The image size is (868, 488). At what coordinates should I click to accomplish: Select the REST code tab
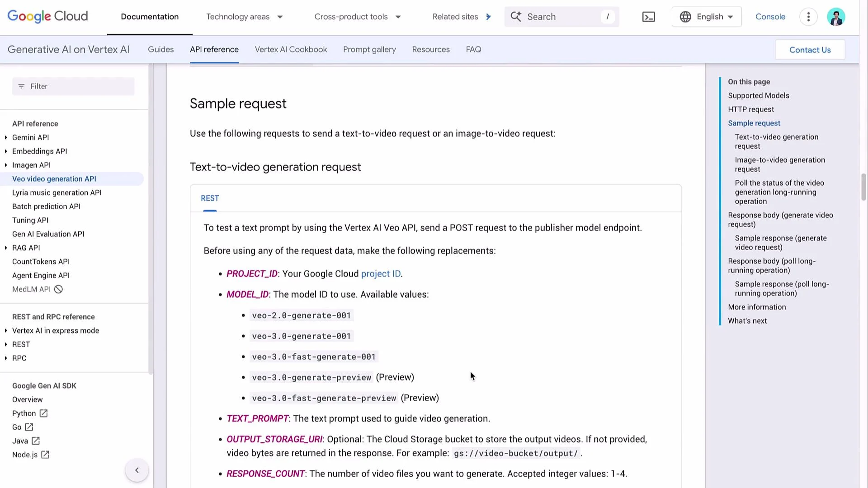210,198
